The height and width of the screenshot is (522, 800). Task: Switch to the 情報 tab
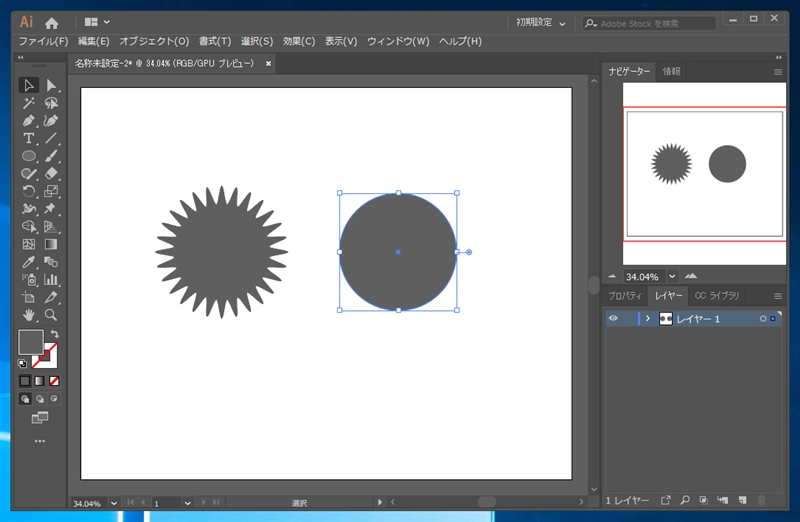671,71
